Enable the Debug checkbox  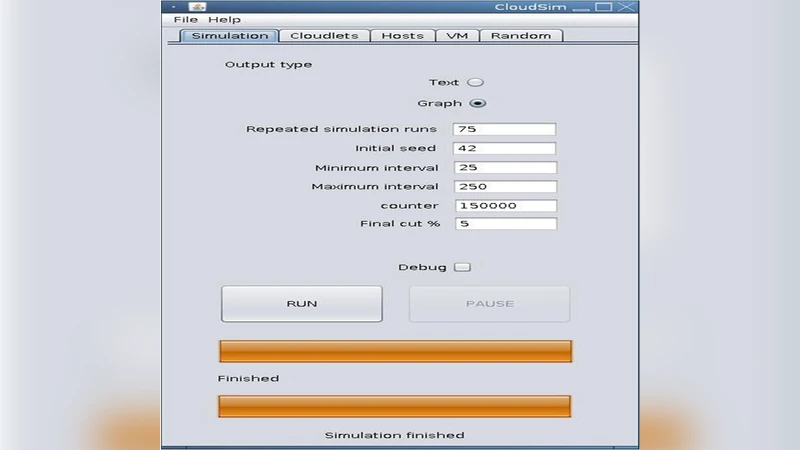(461, 267)
